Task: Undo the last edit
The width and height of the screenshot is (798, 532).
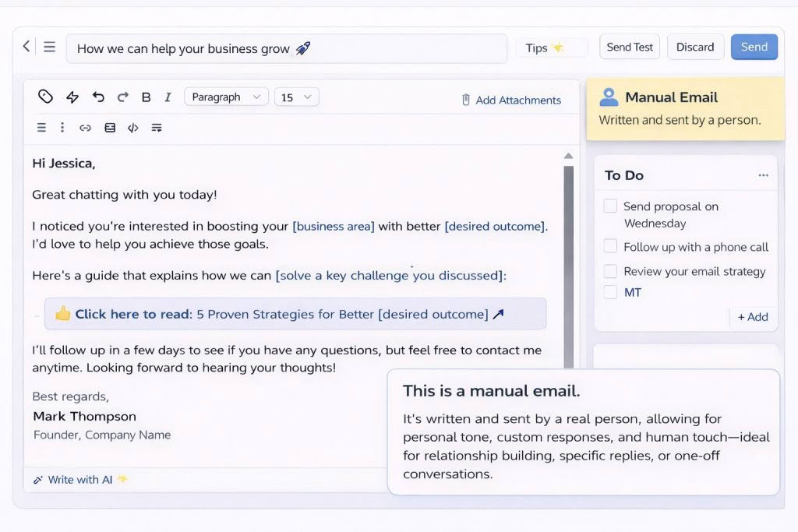Action: click(x=98, y=97)
